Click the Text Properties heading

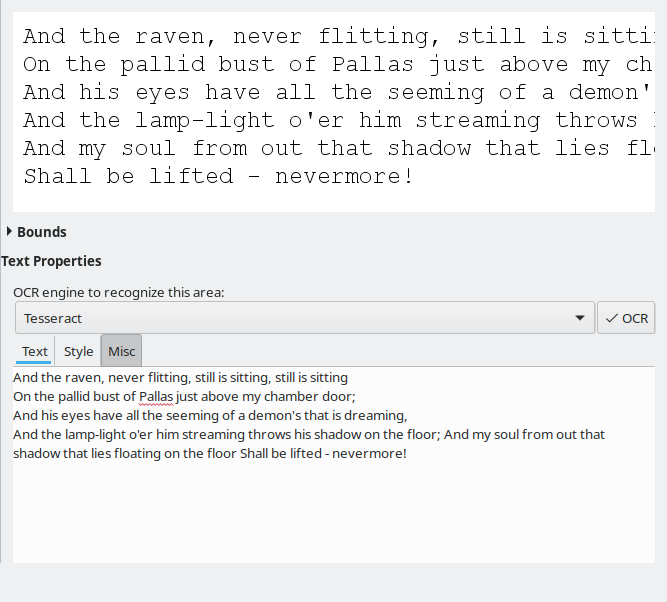click(x=51, y=261)
